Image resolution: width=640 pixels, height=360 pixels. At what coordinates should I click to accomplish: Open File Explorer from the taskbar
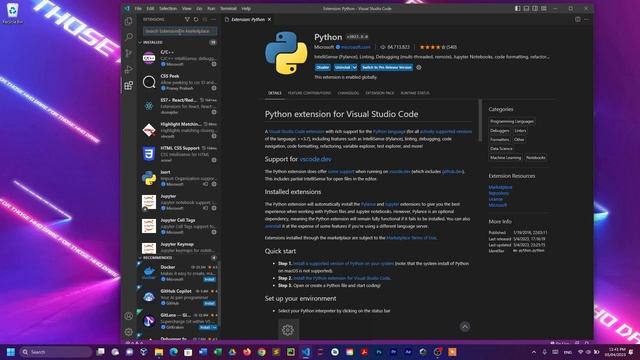coord(159,352)
